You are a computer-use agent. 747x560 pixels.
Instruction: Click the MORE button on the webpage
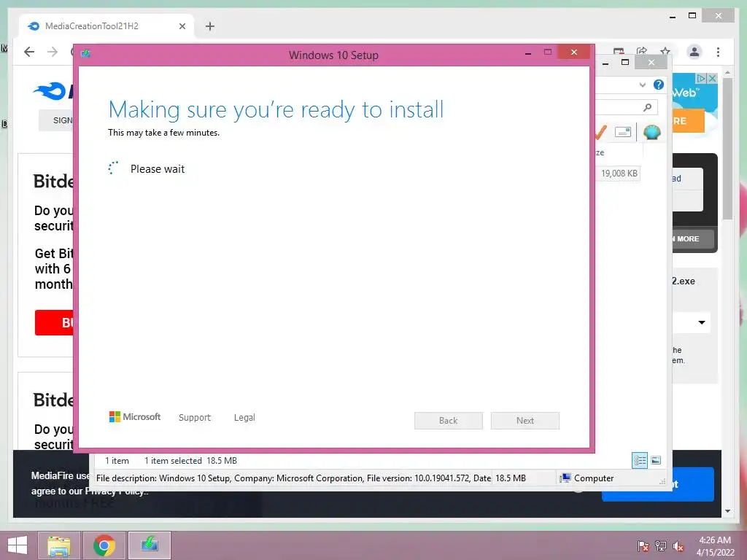pyautogui.click(x=693, y=239)
